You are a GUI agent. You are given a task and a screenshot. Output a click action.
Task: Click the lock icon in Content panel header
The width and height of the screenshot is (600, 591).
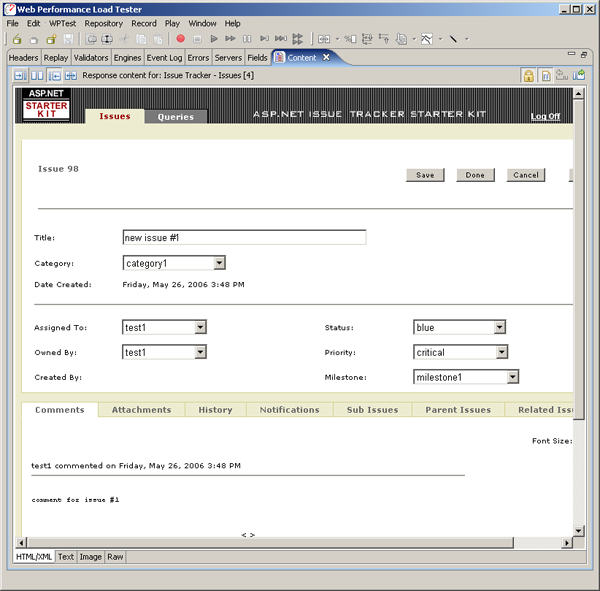point(528,75)
